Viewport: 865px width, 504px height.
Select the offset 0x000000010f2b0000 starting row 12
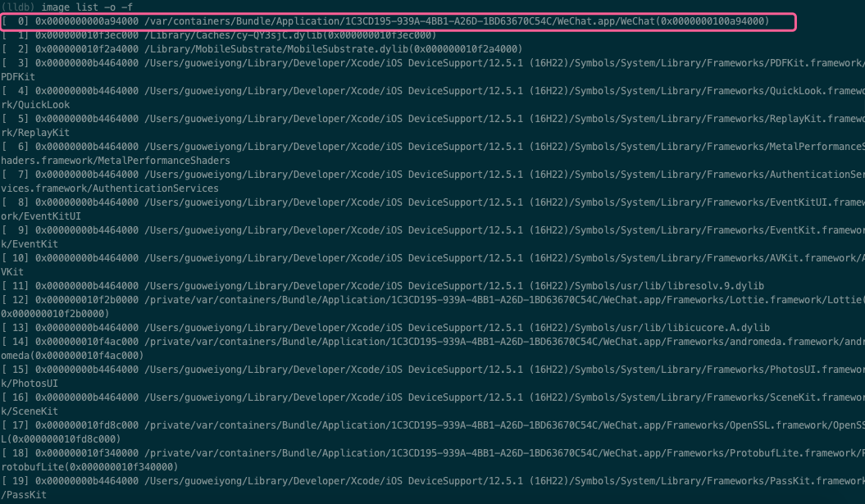(x=87, y=300)
